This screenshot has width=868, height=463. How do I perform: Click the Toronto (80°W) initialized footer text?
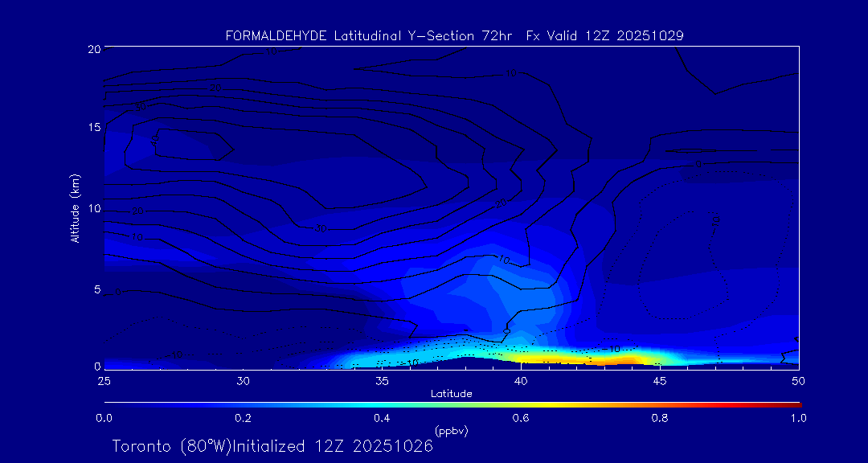(272, 446)
